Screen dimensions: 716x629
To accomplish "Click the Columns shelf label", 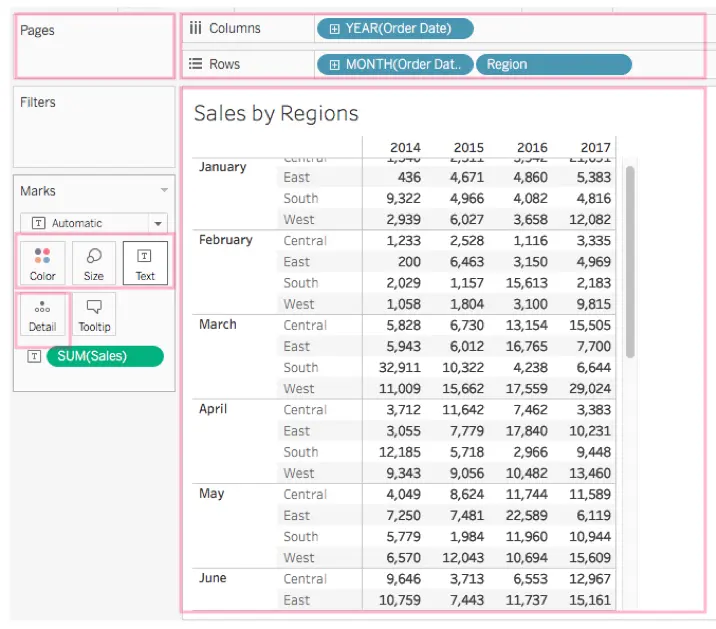I will [235, 28].
